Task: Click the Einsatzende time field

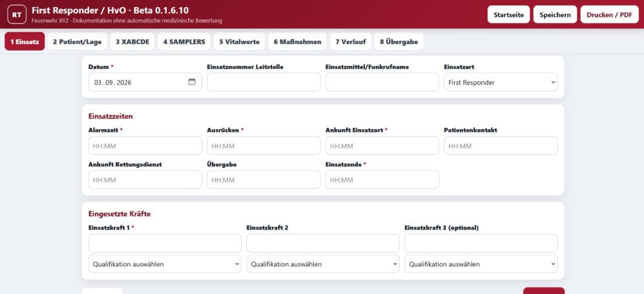Action: click(382, 180)
